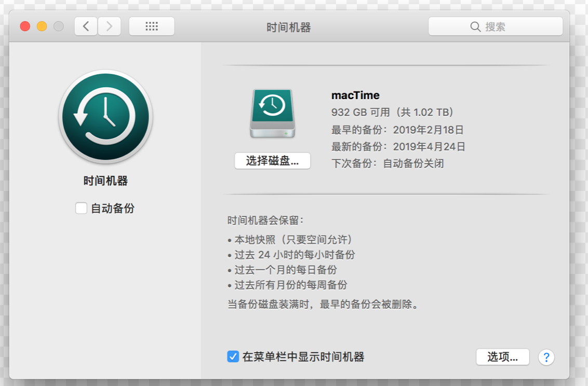Click the 下次备份 status text
588x386 pixels.
coord(387,163)
